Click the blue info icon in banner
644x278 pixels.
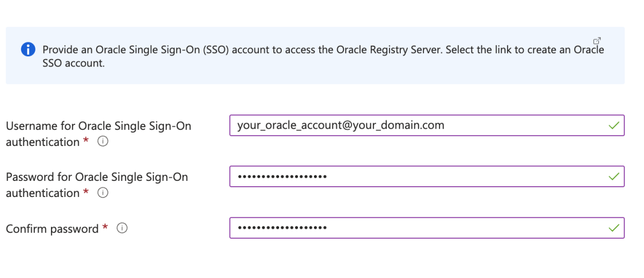click(28, 49)
